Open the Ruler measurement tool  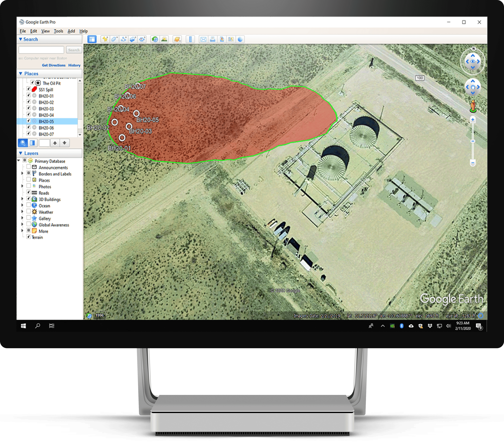(x=190, y=39)
